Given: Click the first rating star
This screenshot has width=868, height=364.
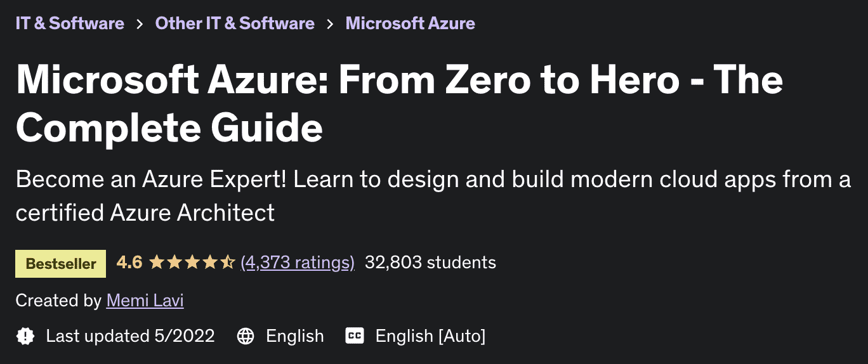Looking at the screenshot, I should [x=156, y=262].
